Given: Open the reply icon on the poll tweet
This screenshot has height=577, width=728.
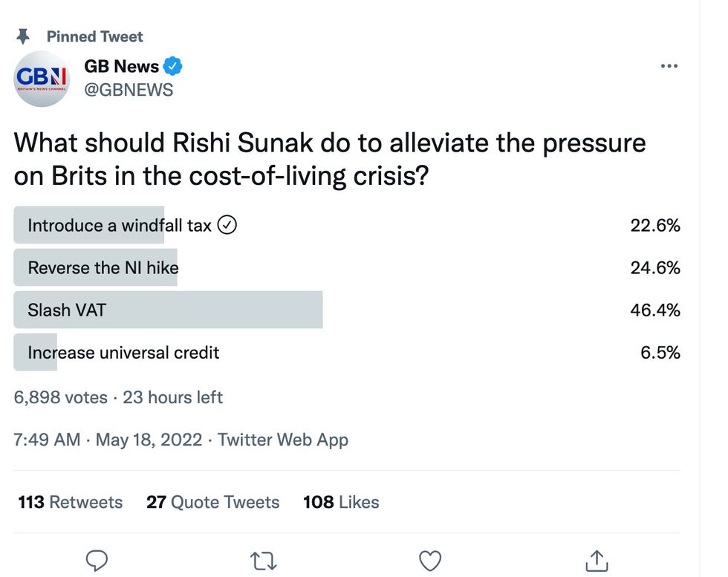Looking at the screenshot, I should pyautogui.click(x=97, y=561).
